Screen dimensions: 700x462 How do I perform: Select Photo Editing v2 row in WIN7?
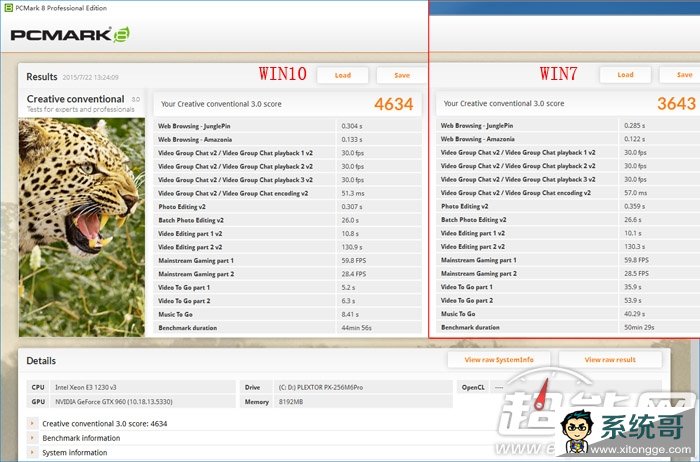568,206
